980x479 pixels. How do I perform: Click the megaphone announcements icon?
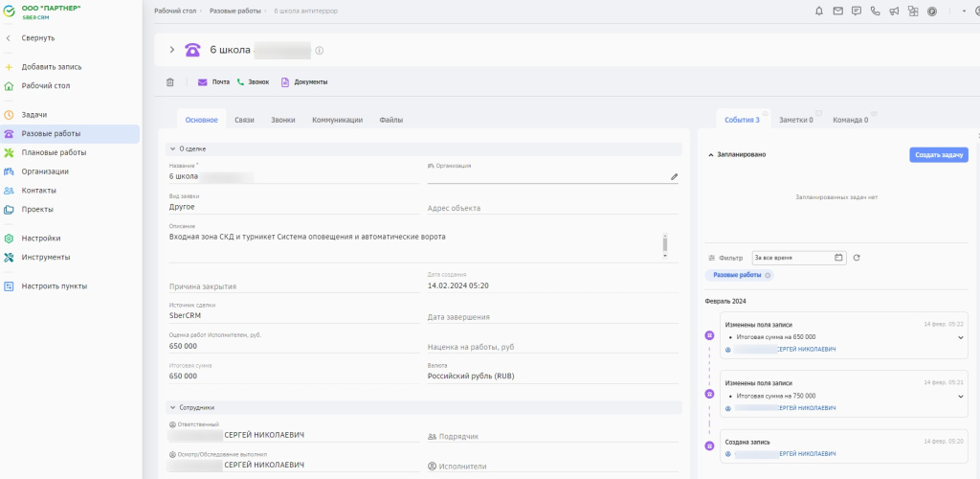click(x=894, y=11)
